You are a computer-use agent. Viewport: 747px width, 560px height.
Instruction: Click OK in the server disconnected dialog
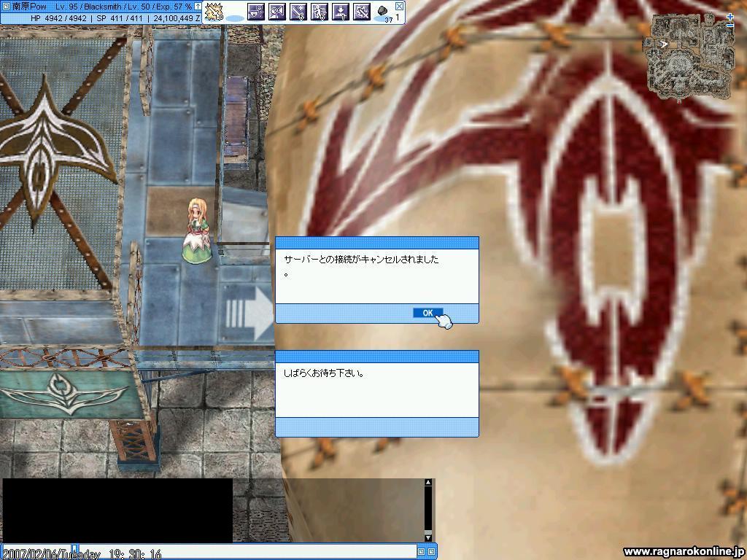tap(428, 313)
